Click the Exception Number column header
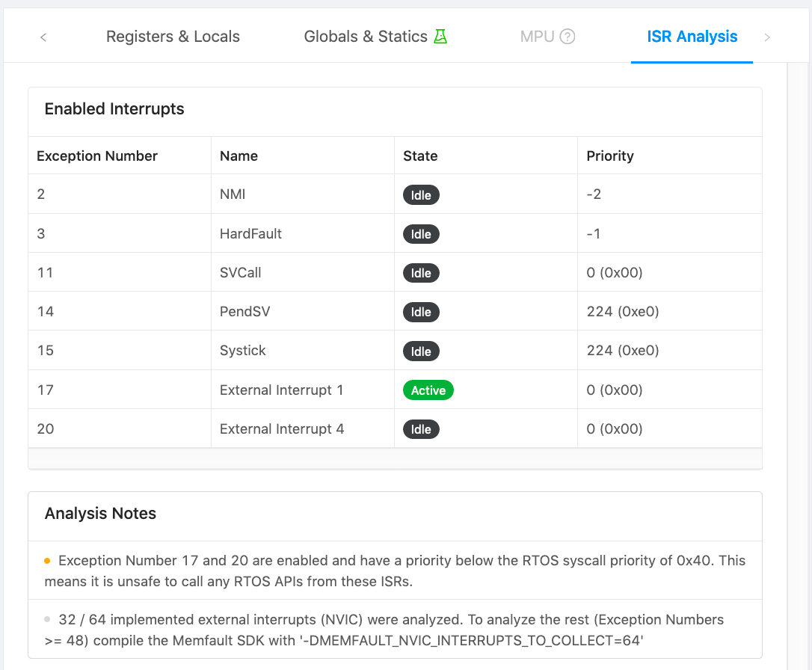 click(97, 156)
